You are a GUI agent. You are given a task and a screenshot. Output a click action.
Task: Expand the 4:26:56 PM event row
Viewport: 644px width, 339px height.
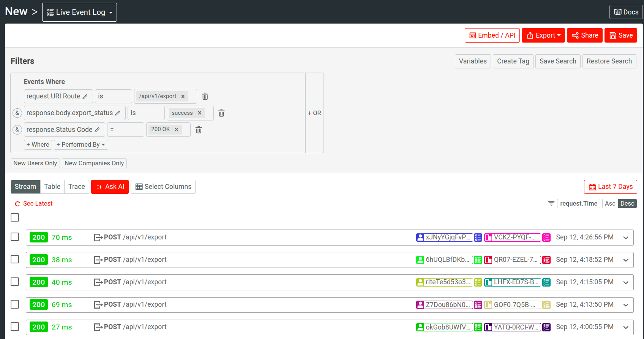tap(626, 238)
